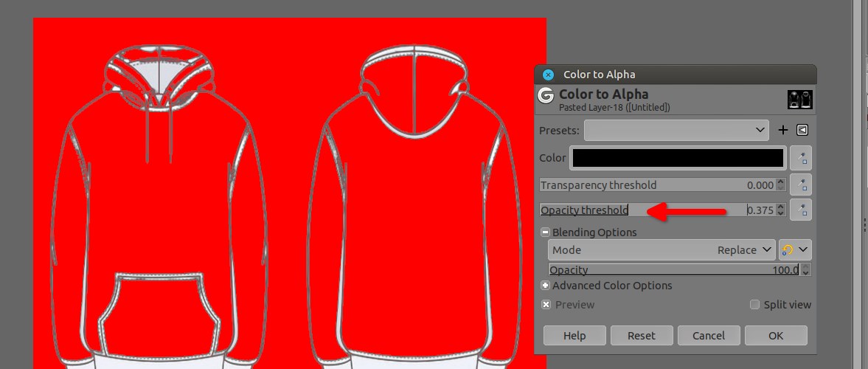Save settings as a named preset (plus icon)
868x369 pixels.
(x=782, y=130)
